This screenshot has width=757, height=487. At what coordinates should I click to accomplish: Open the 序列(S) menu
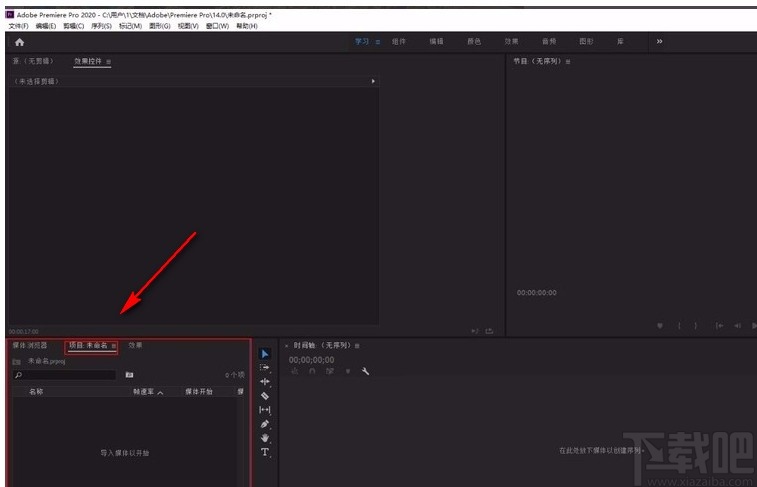101,26
